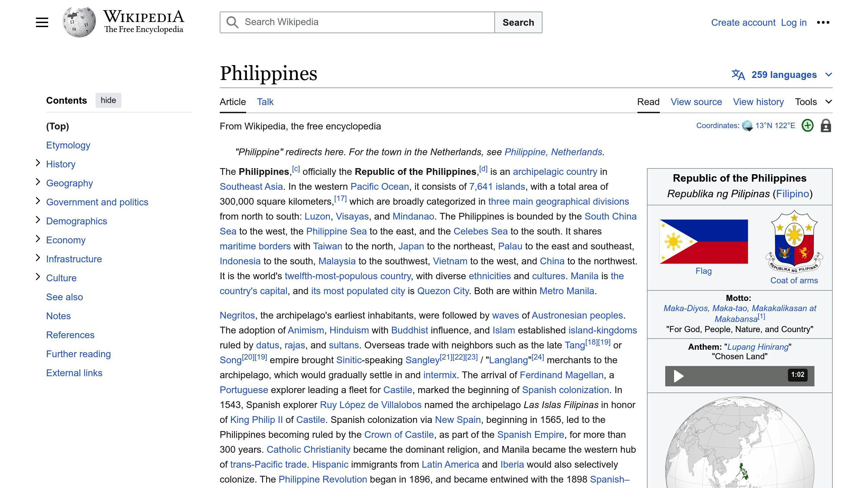Click the language translate icon

738,75
